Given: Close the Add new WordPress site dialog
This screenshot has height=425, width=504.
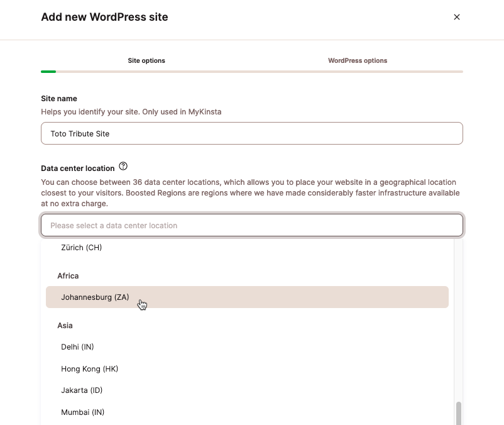Looking at the screenshot, I should click(457, 17).
